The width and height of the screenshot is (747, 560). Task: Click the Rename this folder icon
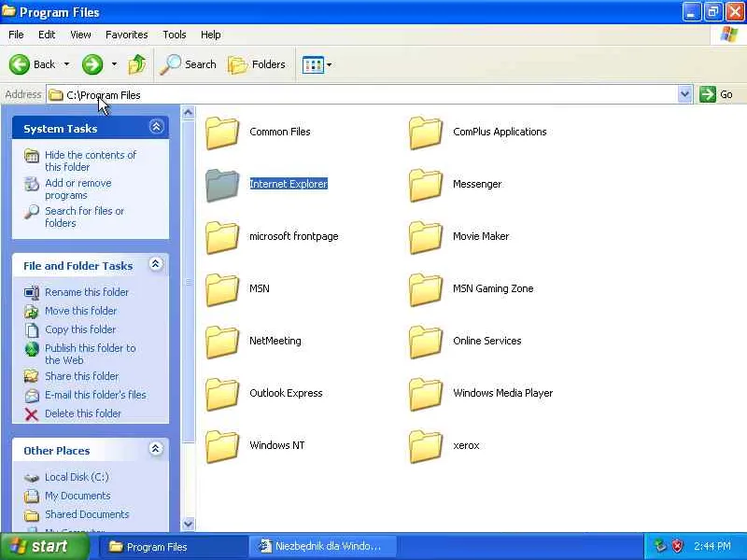(32, 292)
